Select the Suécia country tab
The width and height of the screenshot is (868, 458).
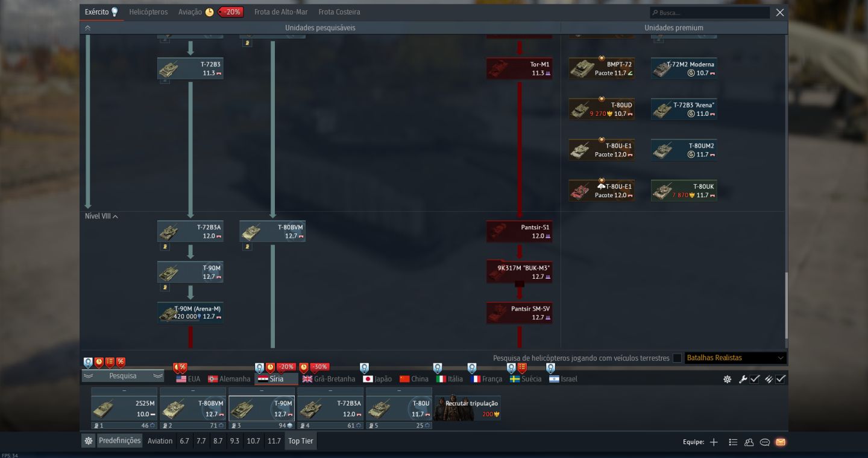(526, 379)
